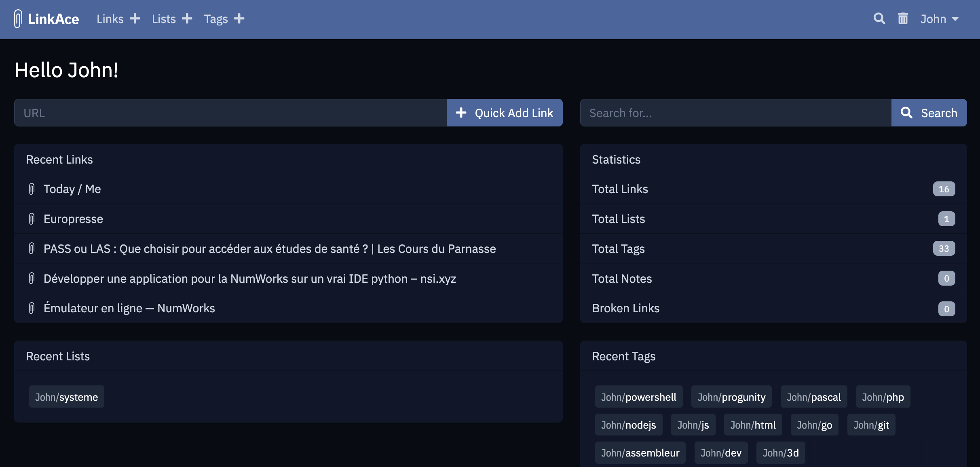
Task: Open the Émulateur en ligne — NumWorks link
Action: pyautogui.click(x=129, y=308)
